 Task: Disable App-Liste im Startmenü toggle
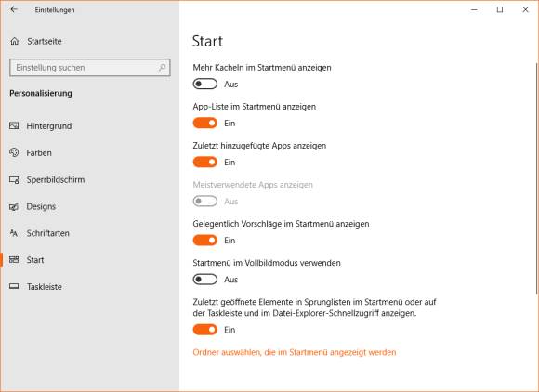204,123
